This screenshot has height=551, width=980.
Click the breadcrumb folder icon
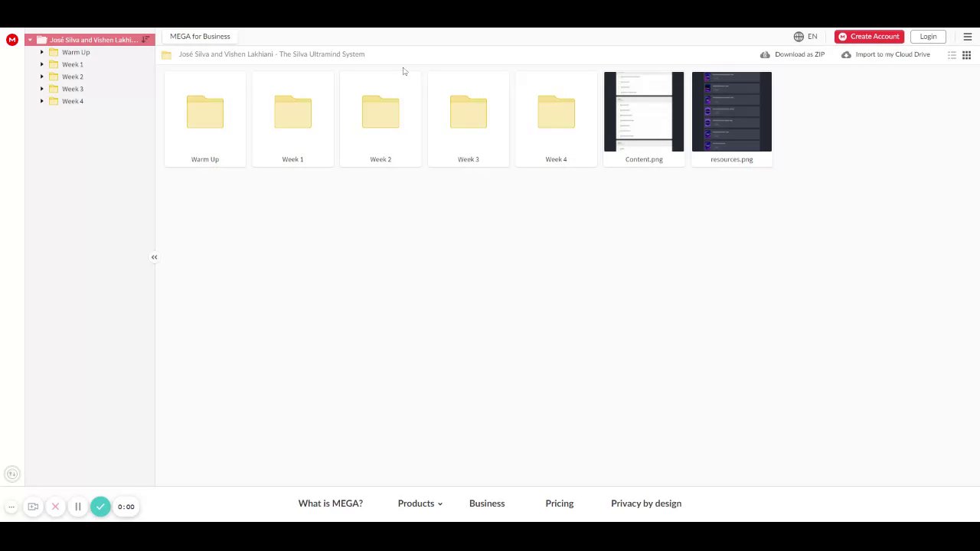point(166,54)
